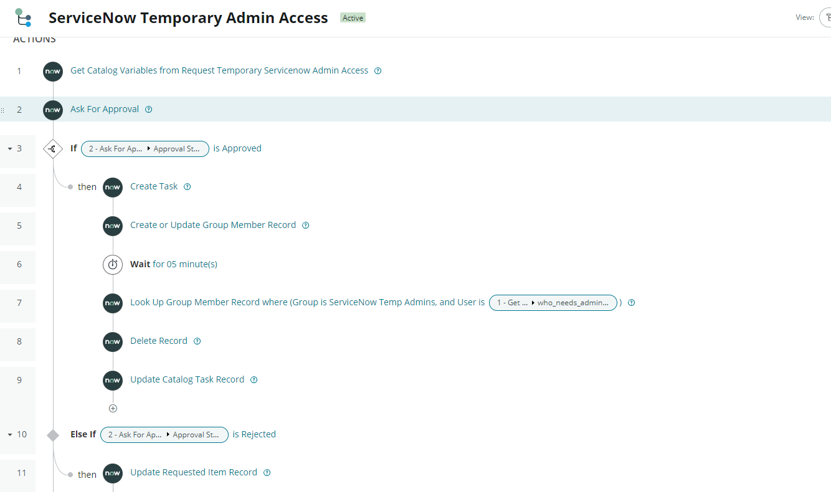Image resolution: width=831 pixels, height=504 pixels.
Task: Collapse the Else If block at step 10
Action: tap(10, 435)
